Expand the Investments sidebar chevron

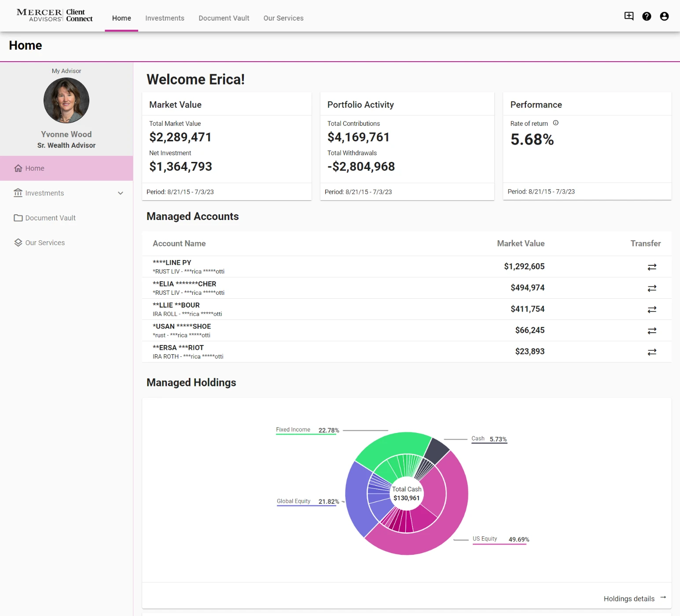pyautogui.click(x=120, y=193)
